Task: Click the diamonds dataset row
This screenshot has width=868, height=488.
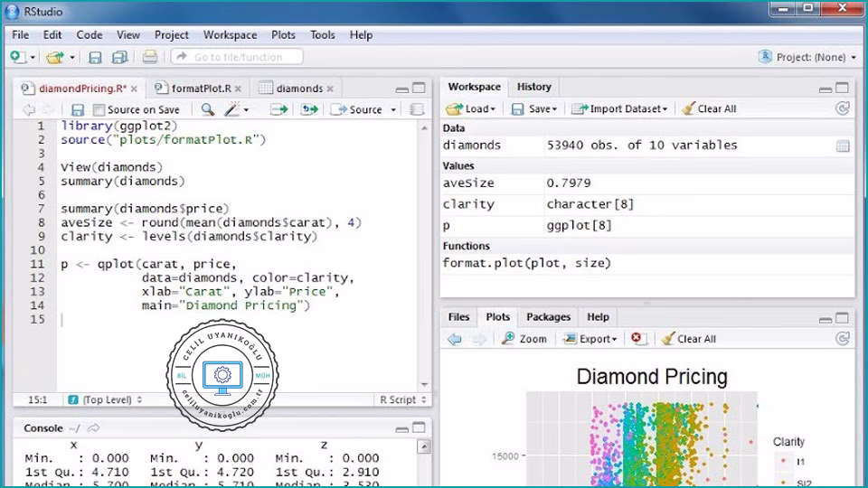Action: (646, 145)
